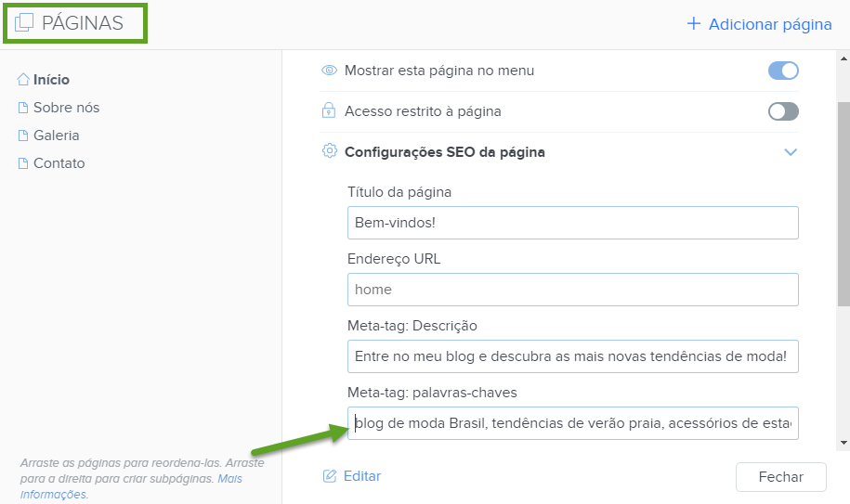This screenshot has height=504, width=850.
Task: Click the gear icon of SEO settings
Action: pos(329,151)
